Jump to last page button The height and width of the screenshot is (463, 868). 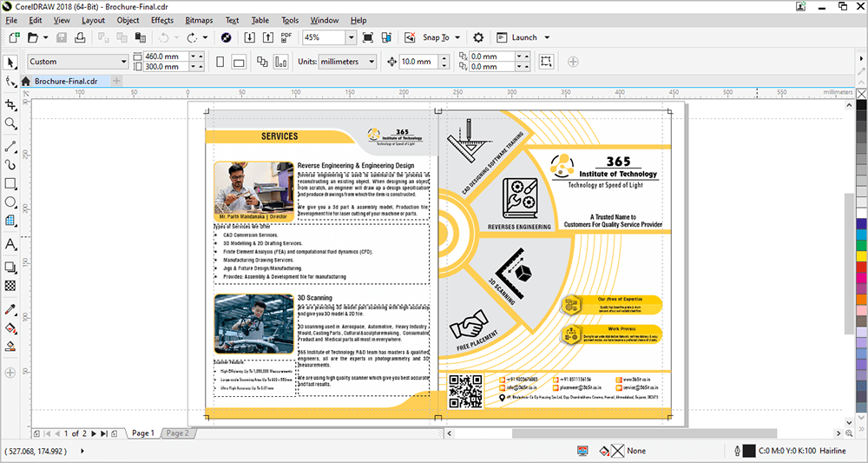[x=103, y=433]
